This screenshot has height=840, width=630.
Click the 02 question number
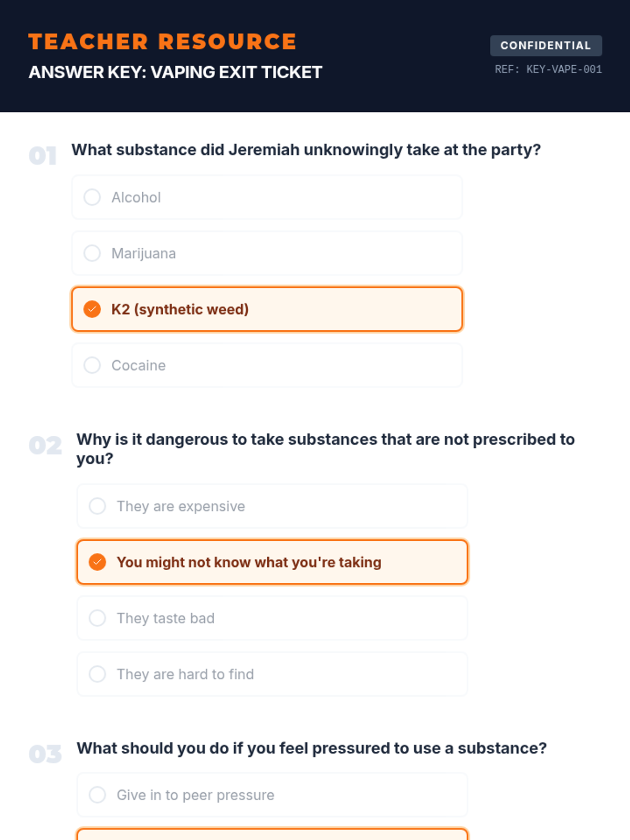(45, 446)
